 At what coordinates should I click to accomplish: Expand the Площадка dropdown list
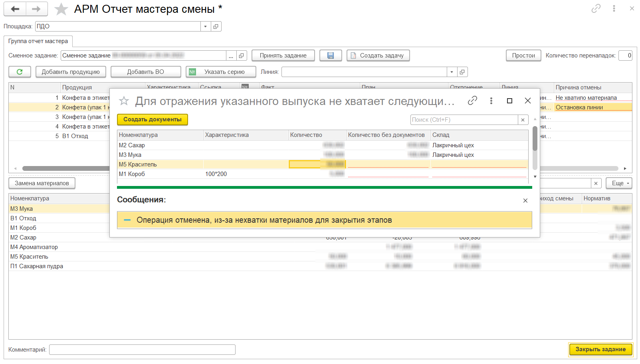point(205,26)
